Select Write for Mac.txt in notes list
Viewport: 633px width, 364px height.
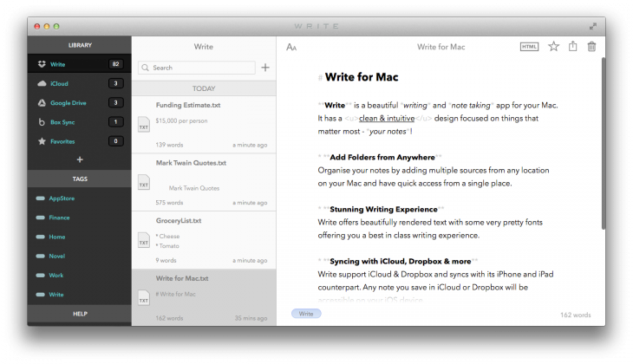[x=204, y=297]
